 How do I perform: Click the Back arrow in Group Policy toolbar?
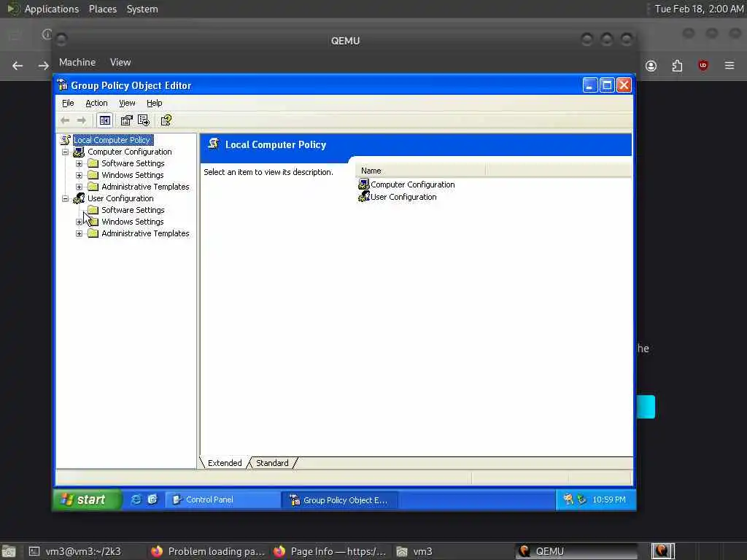[65, 120]
